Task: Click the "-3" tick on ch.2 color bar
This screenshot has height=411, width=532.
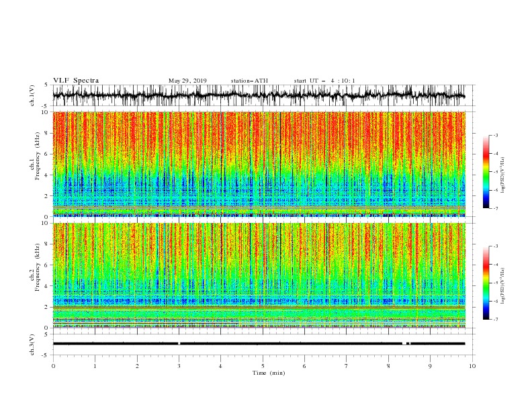Action: click(x=496, y=246)
